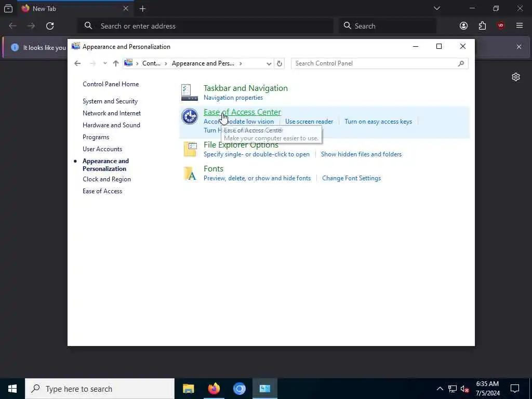Open Firefox extensions puzzle icon
Viewport: 532px width, 399px height.
[x=482, y=26]
